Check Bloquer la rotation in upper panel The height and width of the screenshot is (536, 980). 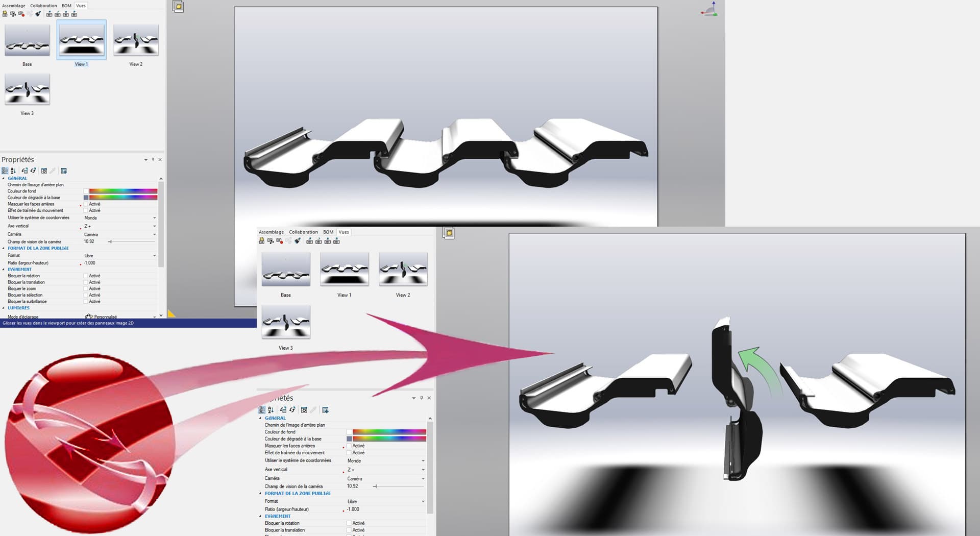click(86, 276)
